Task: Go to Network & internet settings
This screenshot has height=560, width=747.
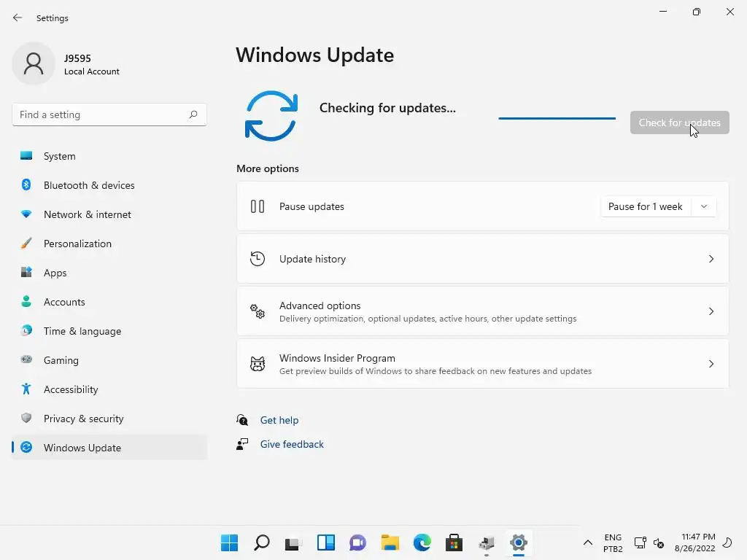Action: tap(109, 214)
